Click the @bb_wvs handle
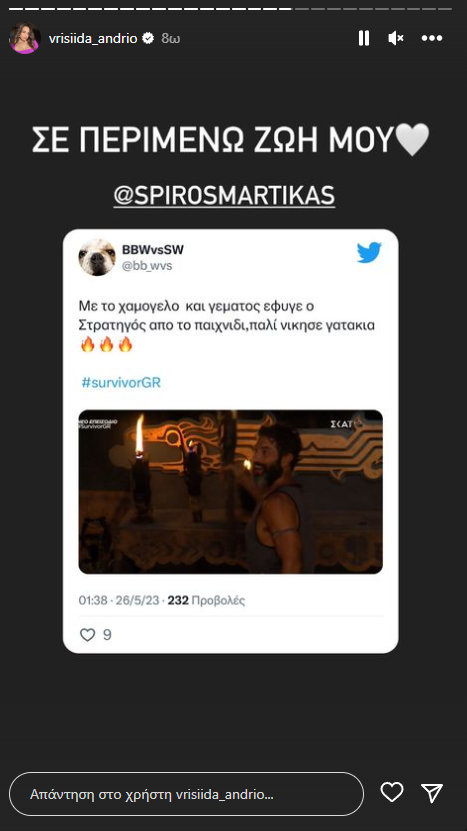 click(x=147, y=266)
